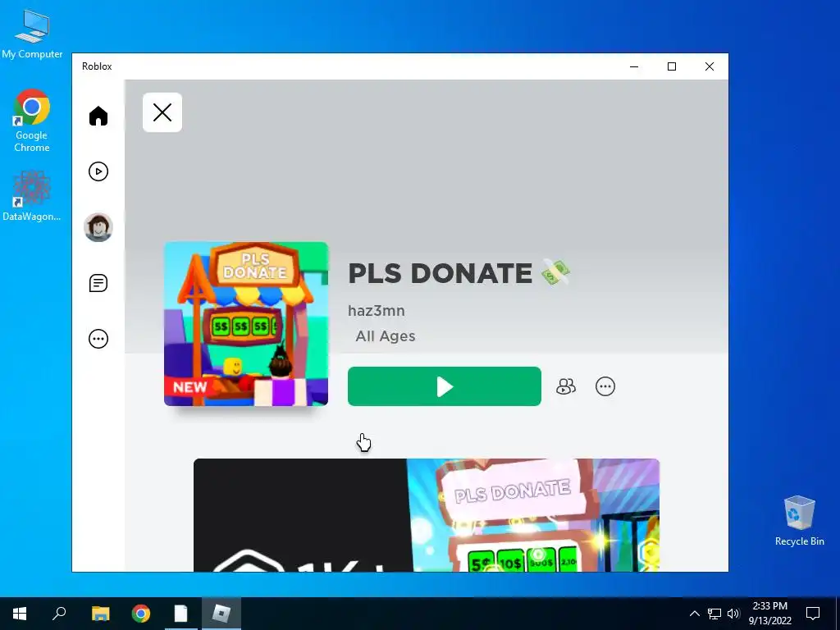Open the more options circle beside Play

point(605,386)
